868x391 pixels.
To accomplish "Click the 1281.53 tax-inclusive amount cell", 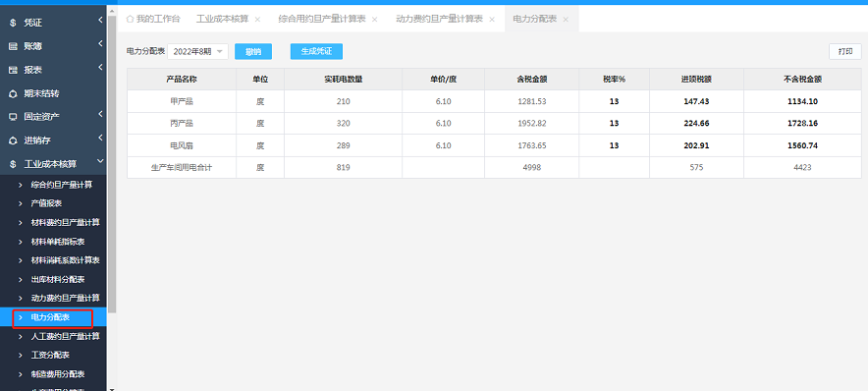I will point(532,101).
